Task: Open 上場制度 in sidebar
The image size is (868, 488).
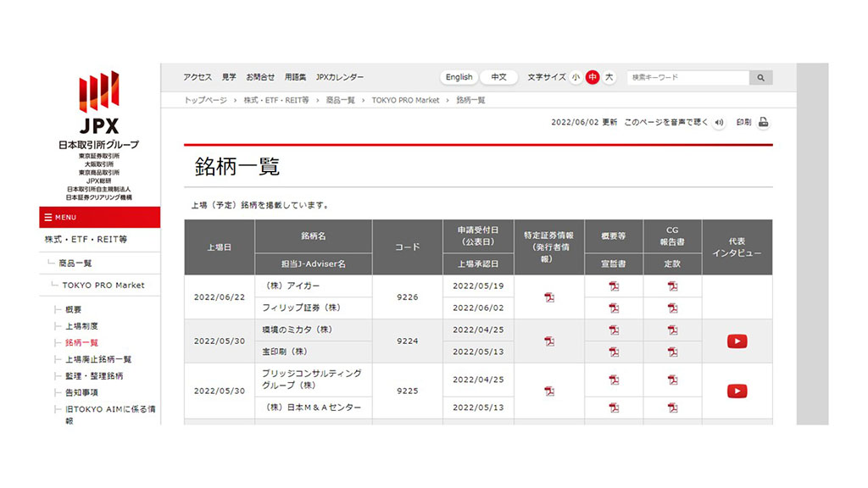Action: (x=81, y=326)
